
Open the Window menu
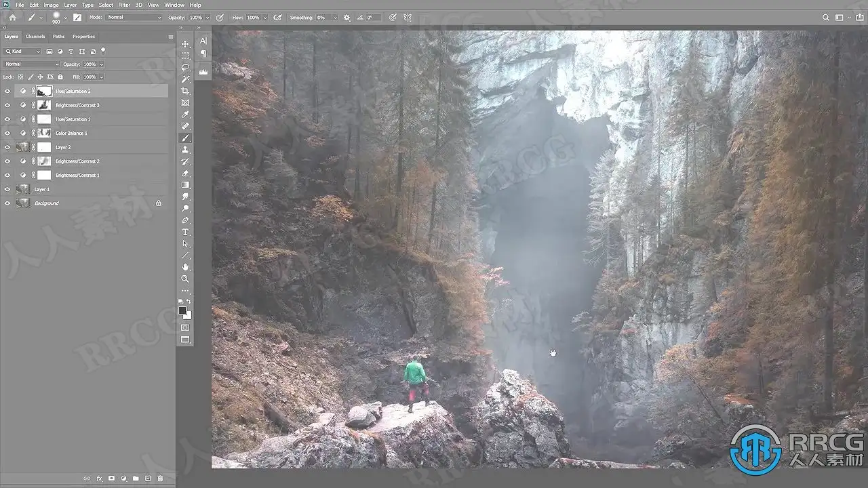click(x=174, y=5)
